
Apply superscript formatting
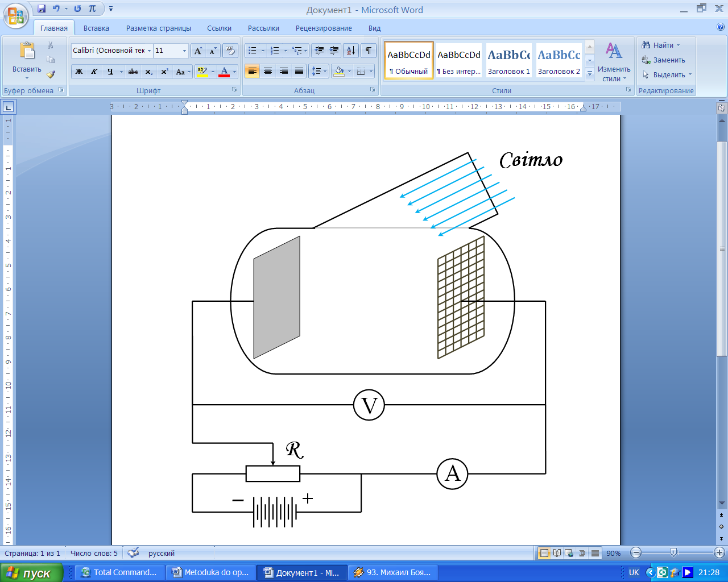coord(164,72)
